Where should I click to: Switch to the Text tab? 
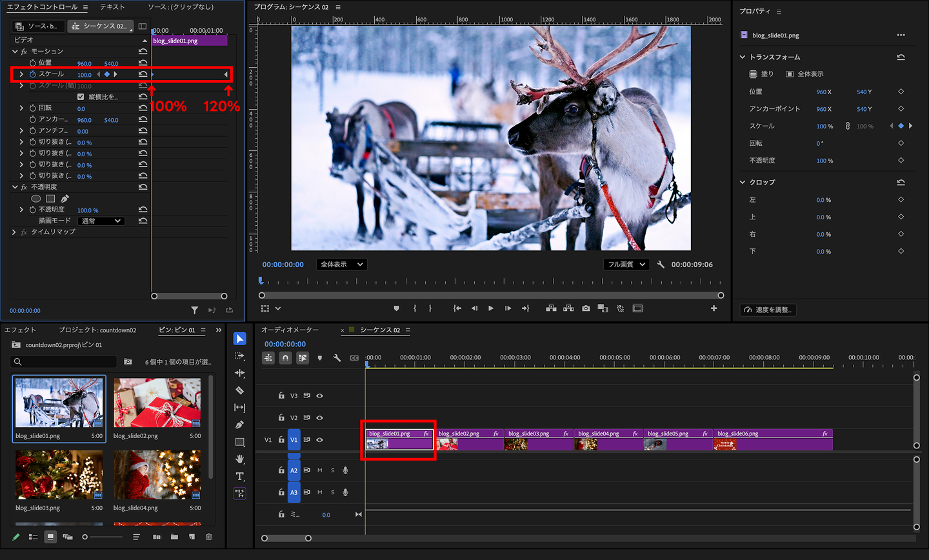pos(112,6)
